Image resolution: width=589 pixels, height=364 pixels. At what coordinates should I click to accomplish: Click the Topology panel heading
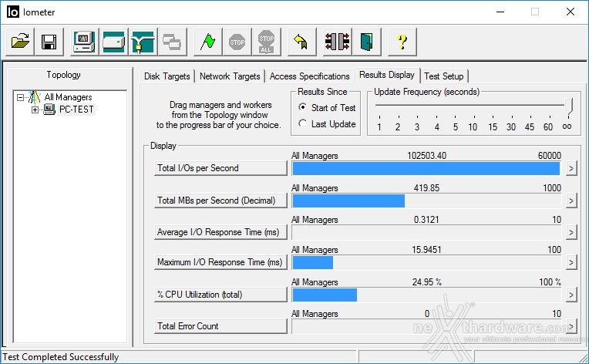pos(63,75)
